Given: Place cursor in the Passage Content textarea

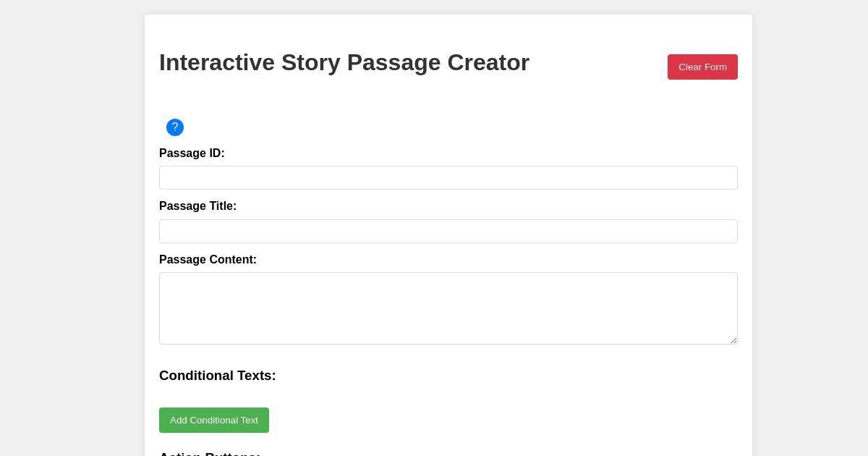Looking at the screenshot, I should click(x=448, y=308).
